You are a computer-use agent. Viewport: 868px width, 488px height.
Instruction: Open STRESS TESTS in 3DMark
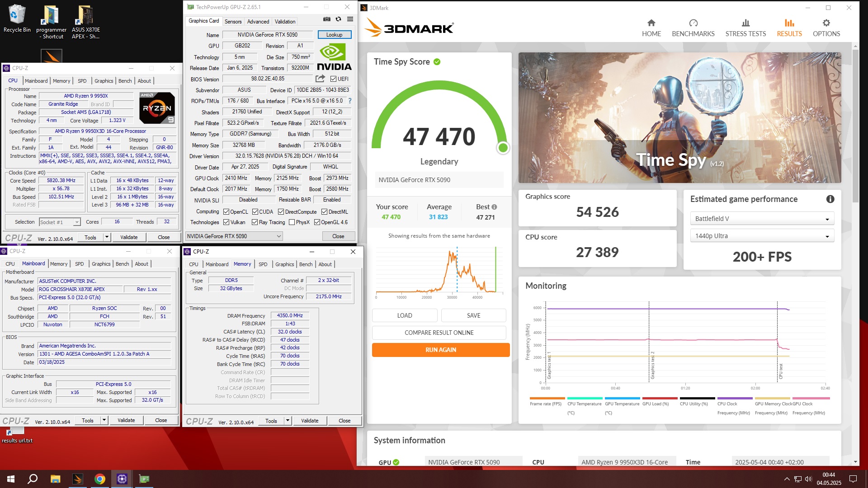(x=745, y=28)
